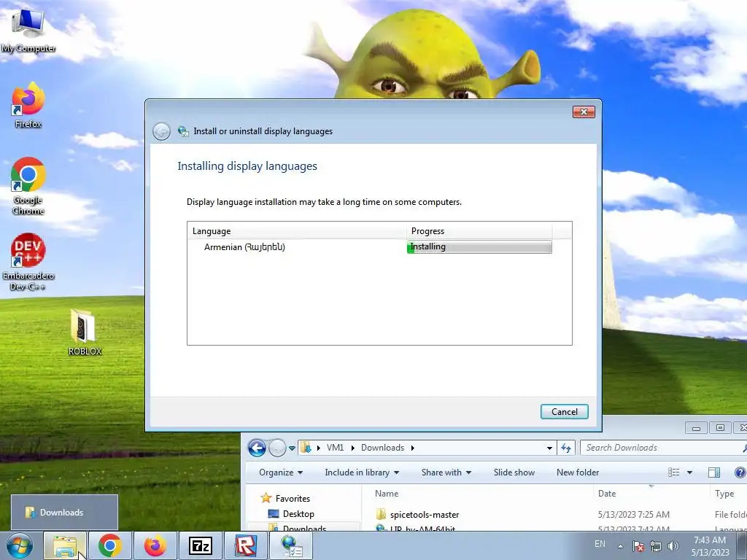
Task: Click Explorer forward navigation button
Action: pyautogui.click(x=276, y=448)
